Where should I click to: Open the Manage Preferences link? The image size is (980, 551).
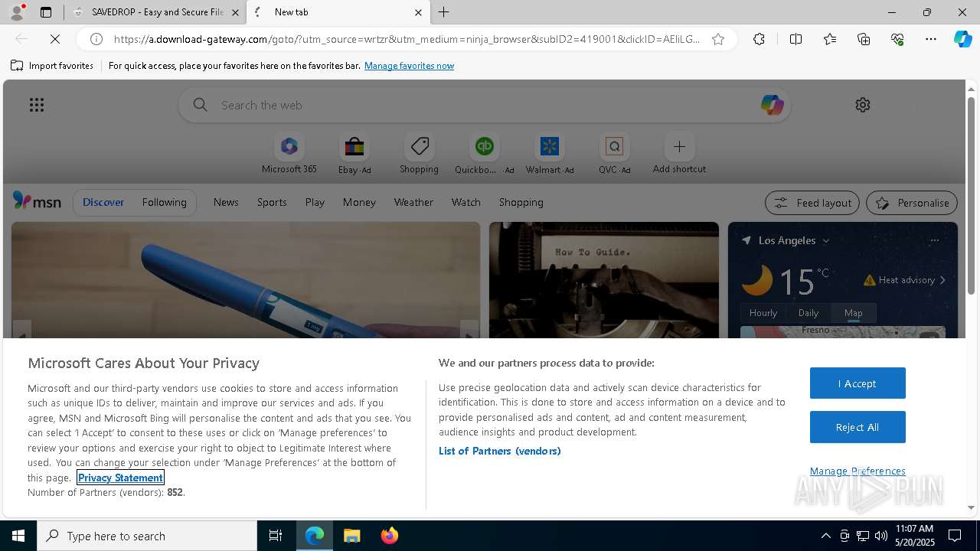pyautogui.click(x=857, y=471)
